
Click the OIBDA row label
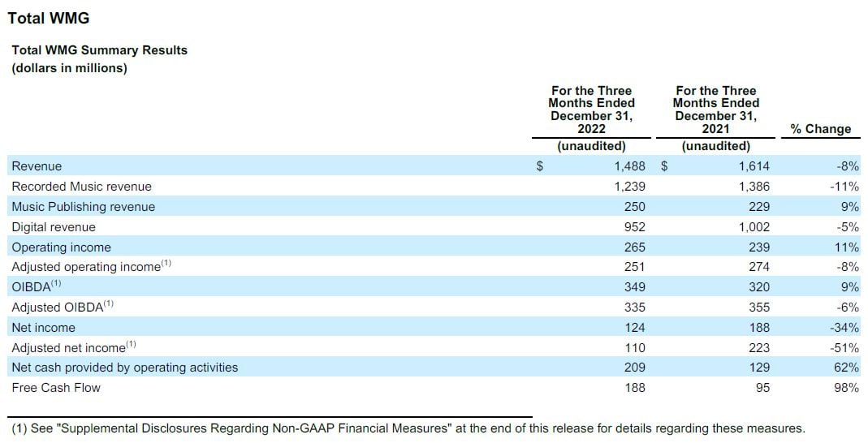pyautogui.click(x=31, y=287)
